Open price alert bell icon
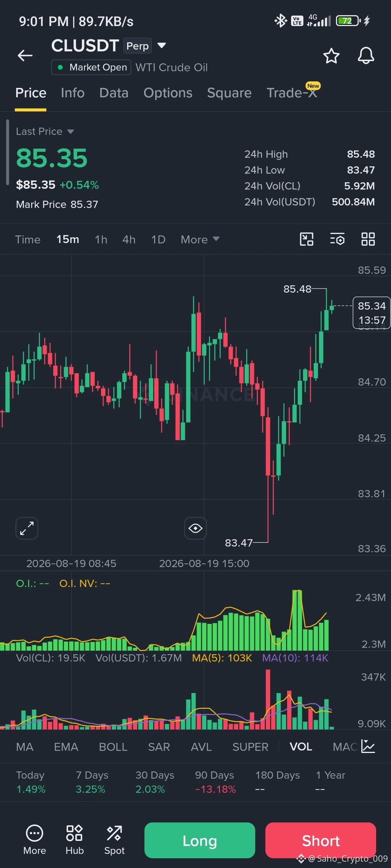 point(366,56)
